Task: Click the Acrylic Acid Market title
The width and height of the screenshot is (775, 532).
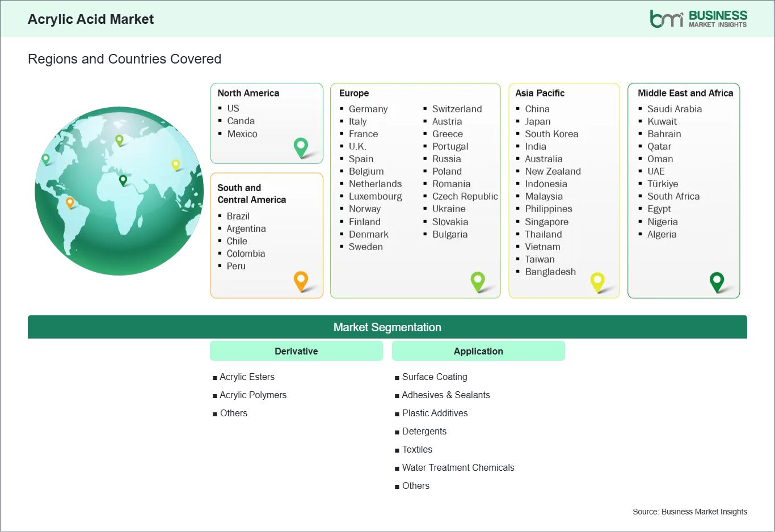Action: coord(90,19)
